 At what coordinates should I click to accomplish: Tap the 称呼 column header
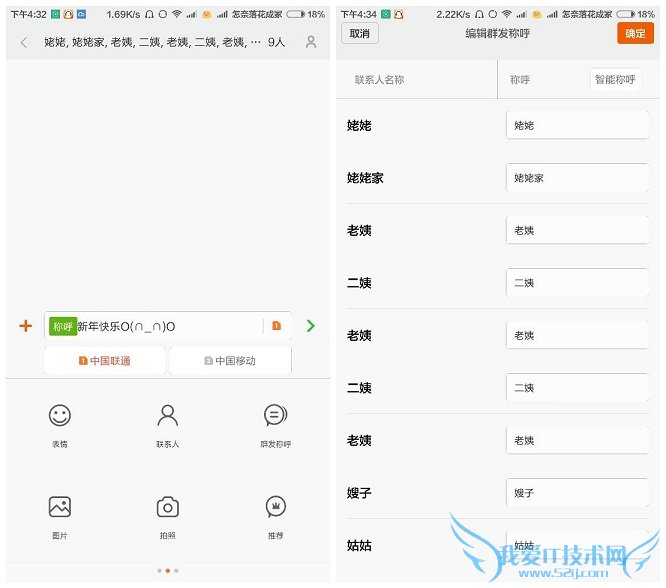[520, 79]
